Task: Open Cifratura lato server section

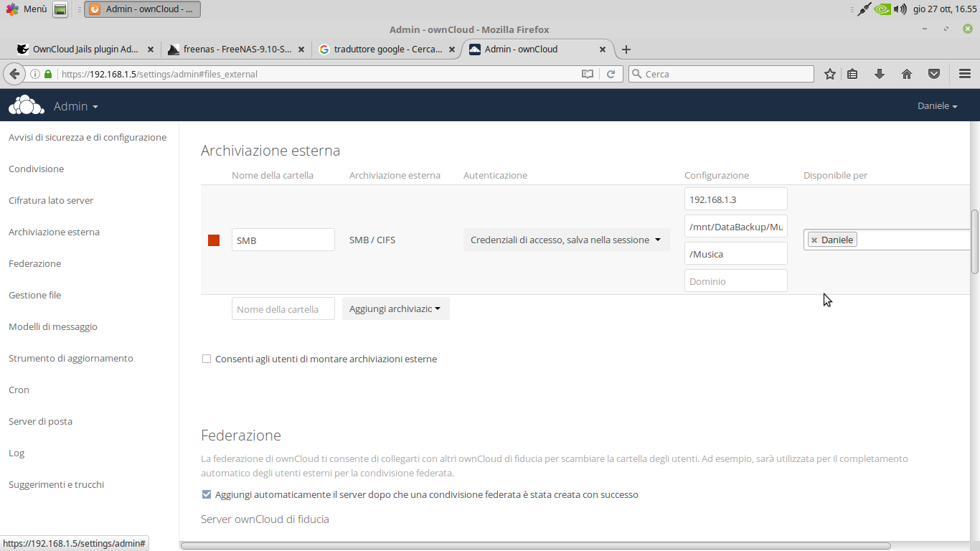Action: click(x=51, y=200)
